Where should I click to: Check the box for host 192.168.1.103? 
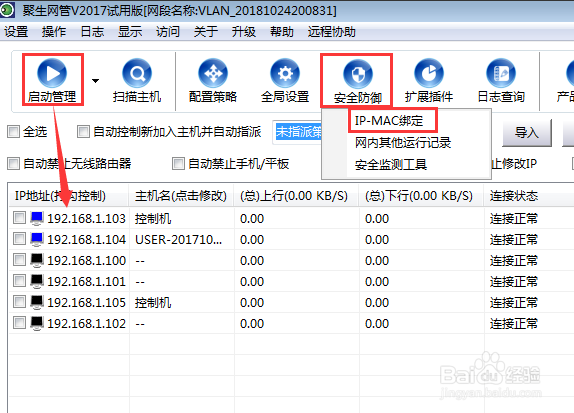click(x=19, y=218)
